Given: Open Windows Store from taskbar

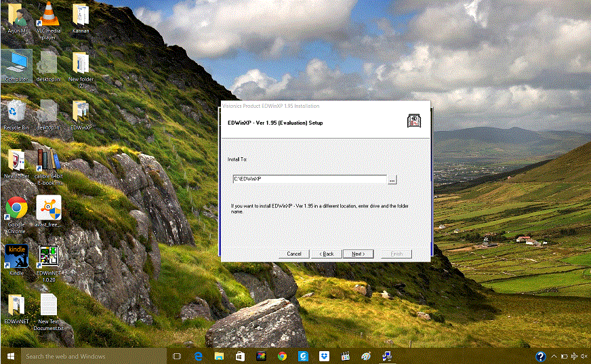Looking at the screenshot, I should click(240, 356).
